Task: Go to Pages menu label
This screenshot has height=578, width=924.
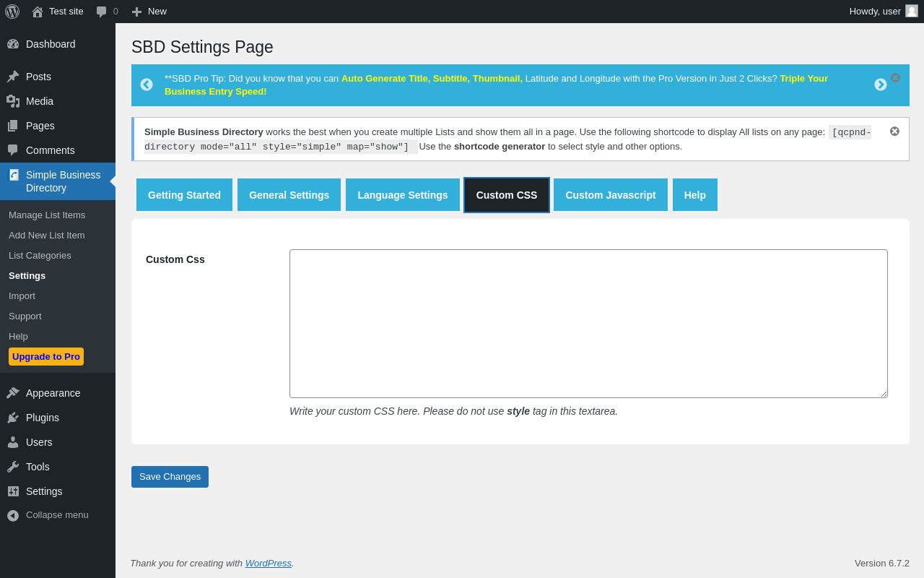Action: pyautogui.click(x=40, y=126)
